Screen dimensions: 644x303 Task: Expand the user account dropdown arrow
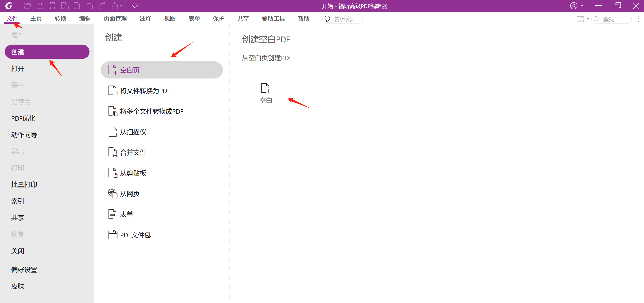pyautogui.click(x=582, y=6)
